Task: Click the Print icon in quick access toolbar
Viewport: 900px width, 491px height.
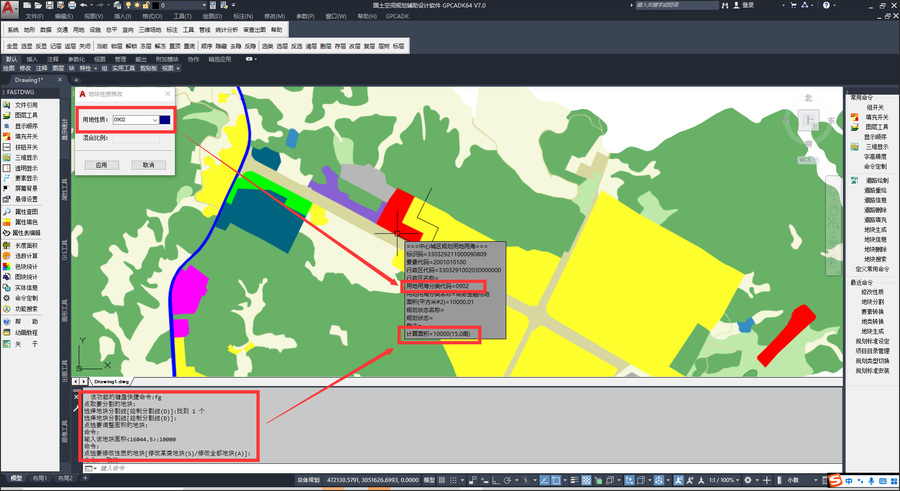Action: tap(72, 5)
